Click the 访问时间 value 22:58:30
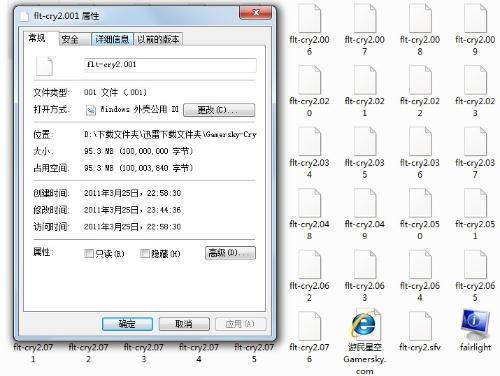 (x=133, y=227)
